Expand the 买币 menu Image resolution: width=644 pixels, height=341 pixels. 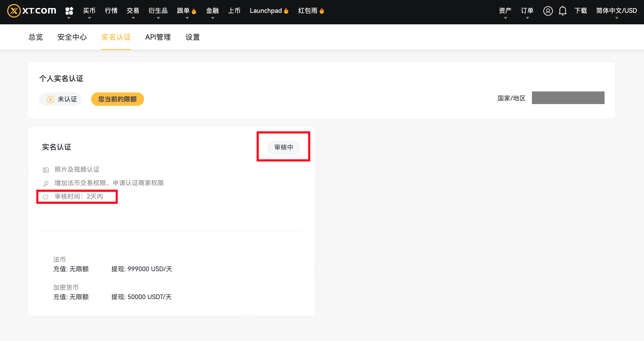(89, 11)
